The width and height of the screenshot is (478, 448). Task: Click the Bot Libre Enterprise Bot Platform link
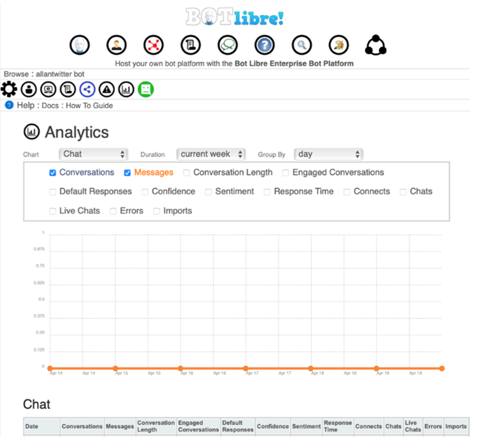(x=294, y=64)
